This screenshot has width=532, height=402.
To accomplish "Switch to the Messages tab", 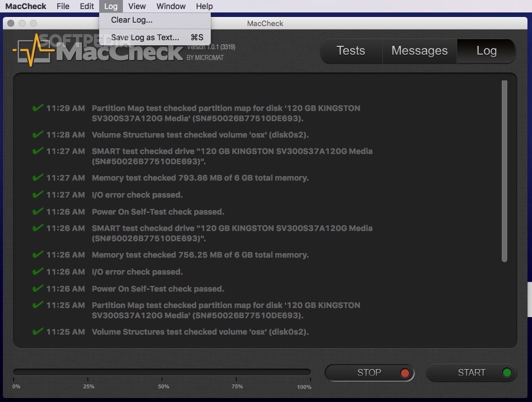I will [x=419, y=51].
